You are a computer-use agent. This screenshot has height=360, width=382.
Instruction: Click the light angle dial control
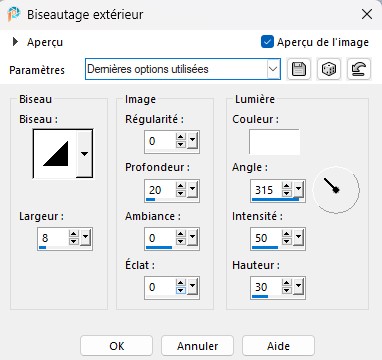coord(336,190)
